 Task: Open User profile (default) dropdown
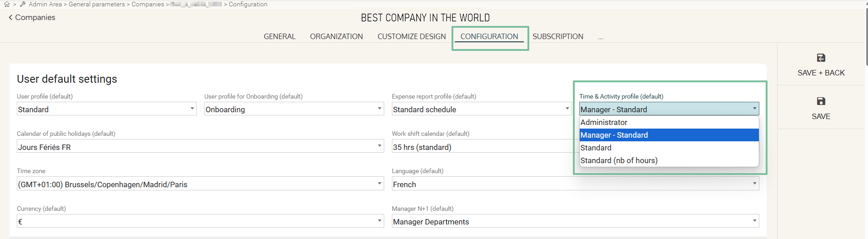pyautogui.click(x=107, y=109)
